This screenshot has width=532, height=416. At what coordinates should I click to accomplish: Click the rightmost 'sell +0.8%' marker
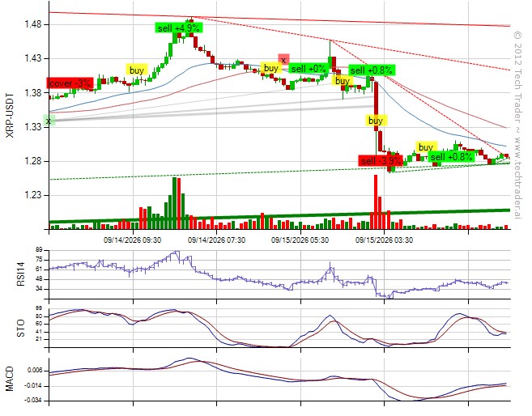click(x=452, y=157)
